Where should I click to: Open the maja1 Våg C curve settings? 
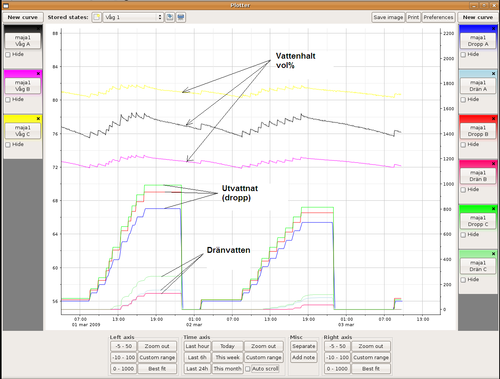point(23,131)
